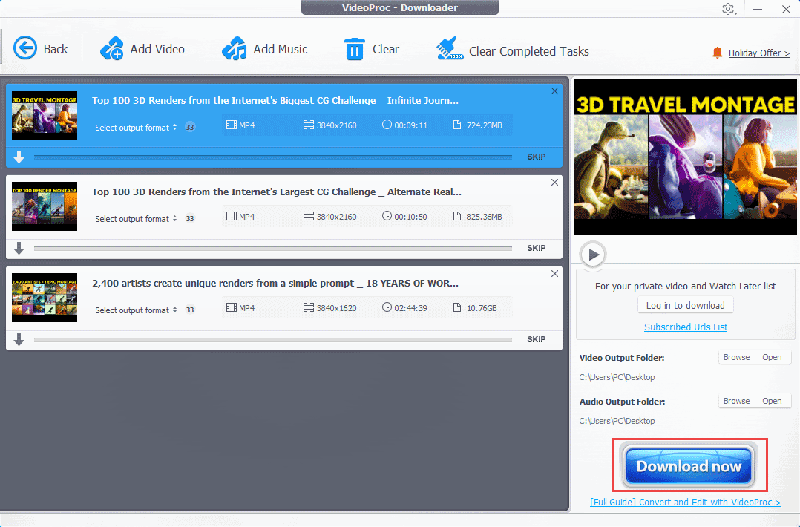
Task: Click the clock duration icon on third video
Action: point(387,307)
